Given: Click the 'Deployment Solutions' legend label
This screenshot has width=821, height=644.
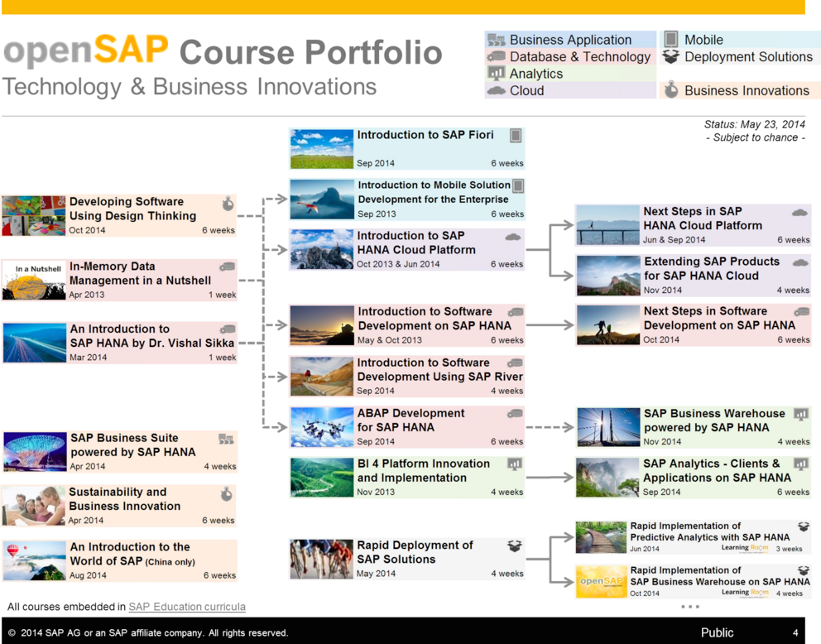Looking at the screenshot, I should [x=749, y=56].
